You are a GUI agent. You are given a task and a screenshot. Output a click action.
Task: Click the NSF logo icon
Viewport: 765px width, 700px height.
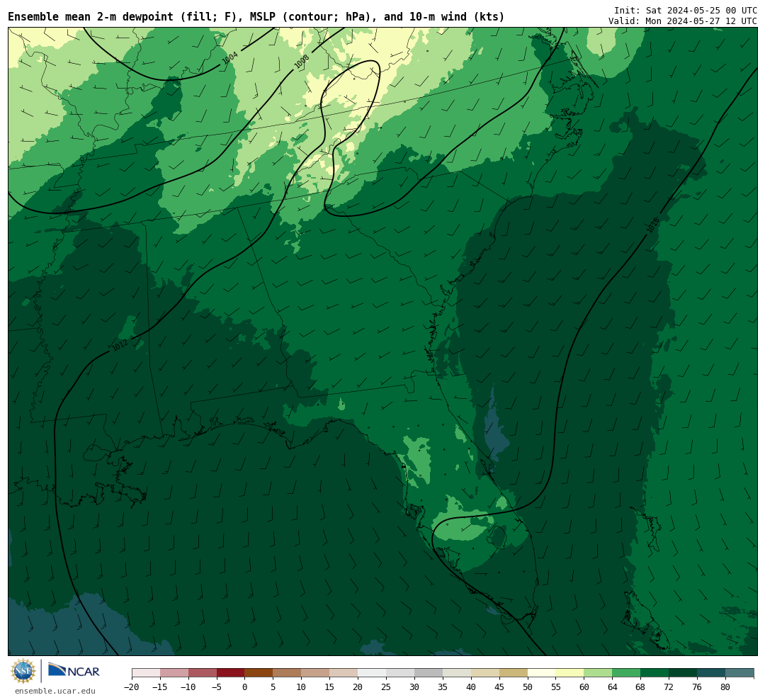tap(23, 671)
